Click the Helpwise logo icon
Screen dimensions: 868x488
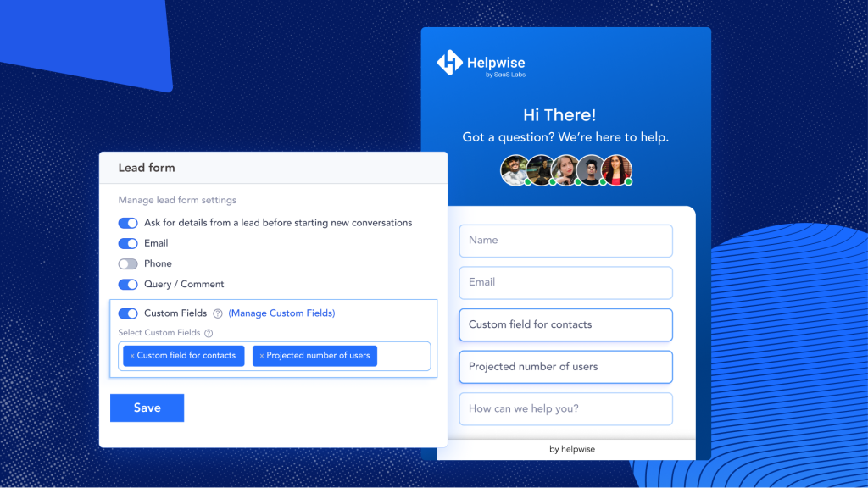(x=449, y=63)
